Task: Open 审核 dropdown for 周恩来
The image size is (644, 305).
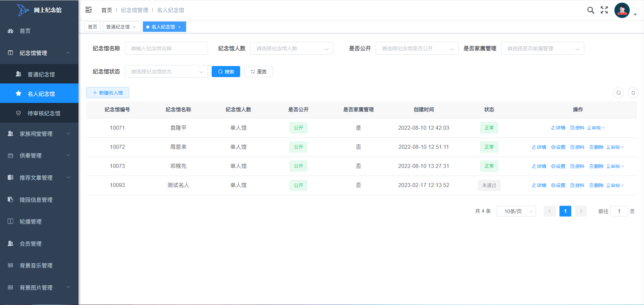Action: 615,147
